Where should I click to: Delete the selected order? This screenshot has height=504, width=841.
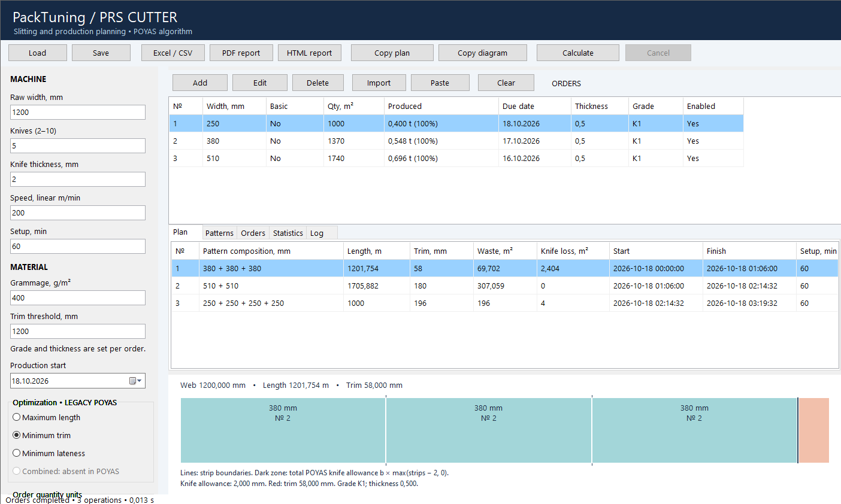318,83
